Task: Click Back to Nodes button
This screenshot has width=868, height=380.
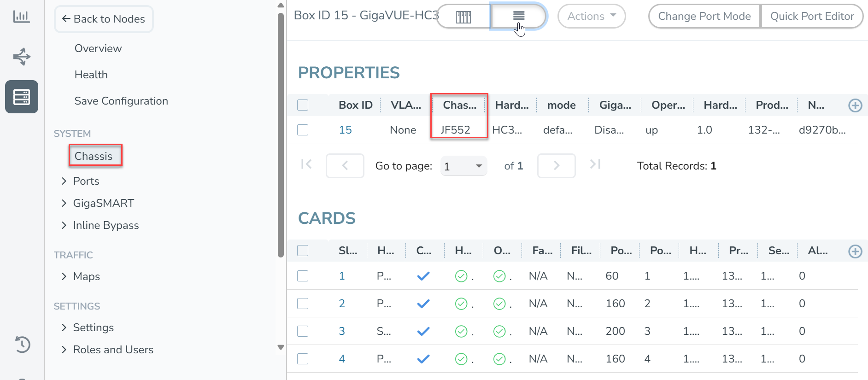Action: (x=104, y=19)
